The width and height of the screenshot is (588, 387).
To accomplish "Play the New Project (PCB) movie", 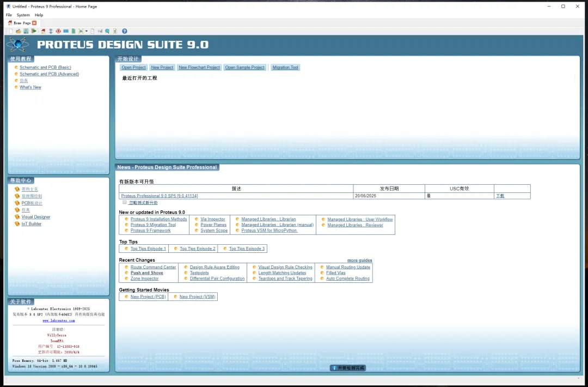I will pos(148,297).
